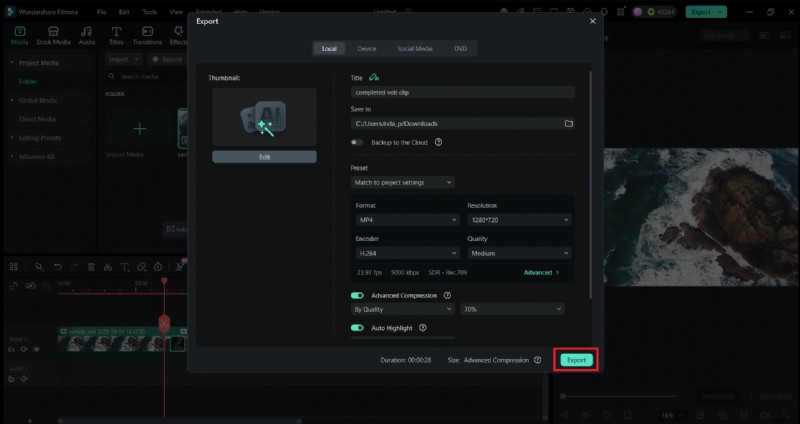Click the AI title generator icon

pos(374,77)
